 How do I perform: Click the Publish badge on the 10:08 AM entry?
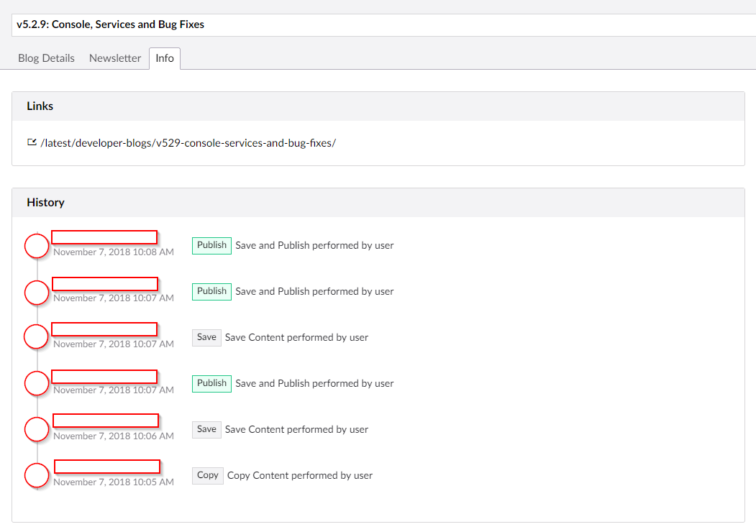pyautogui.click(x=211, y=245)
